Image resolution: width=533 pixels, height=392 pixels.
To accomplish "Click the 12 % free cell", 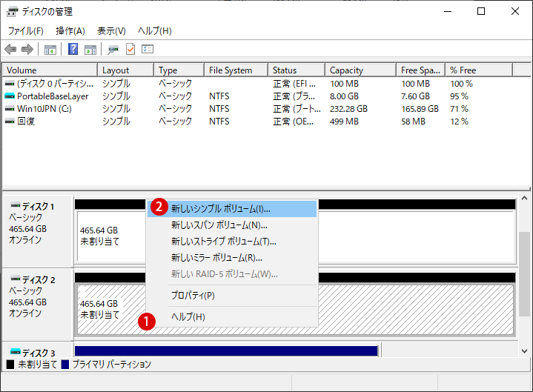I will [459, 122].
